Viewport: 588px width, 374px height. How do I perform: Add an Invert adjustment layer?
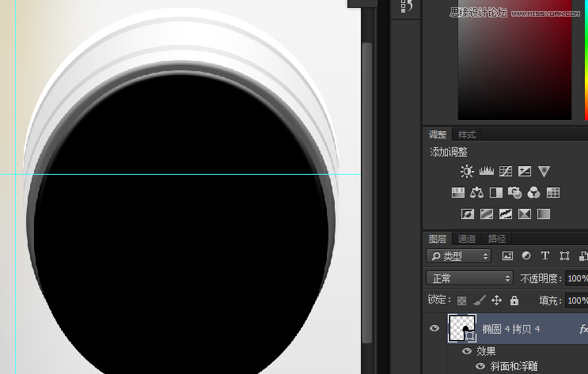pyautogui.click(x=468, y=214)
